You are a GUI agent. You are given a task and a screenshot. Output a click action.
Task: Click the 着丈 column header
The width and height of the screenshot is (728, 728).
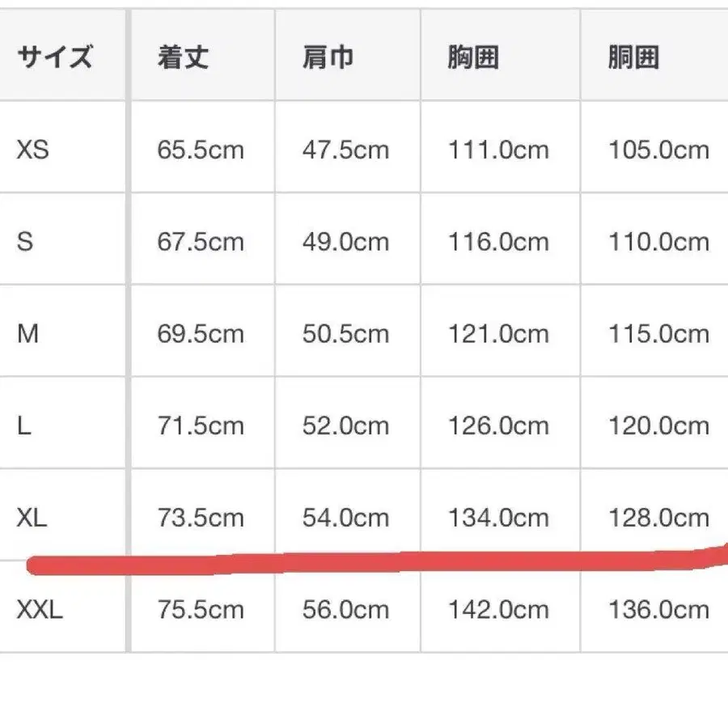[183, 58]
